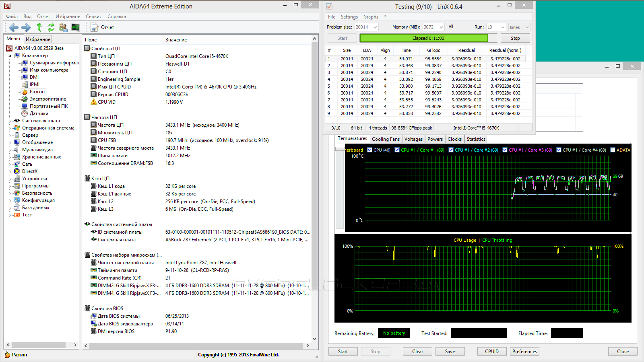This screenshot has width=644, height=362.
Task: Open the users manage icon in toolbar
Action: [63, 27]
